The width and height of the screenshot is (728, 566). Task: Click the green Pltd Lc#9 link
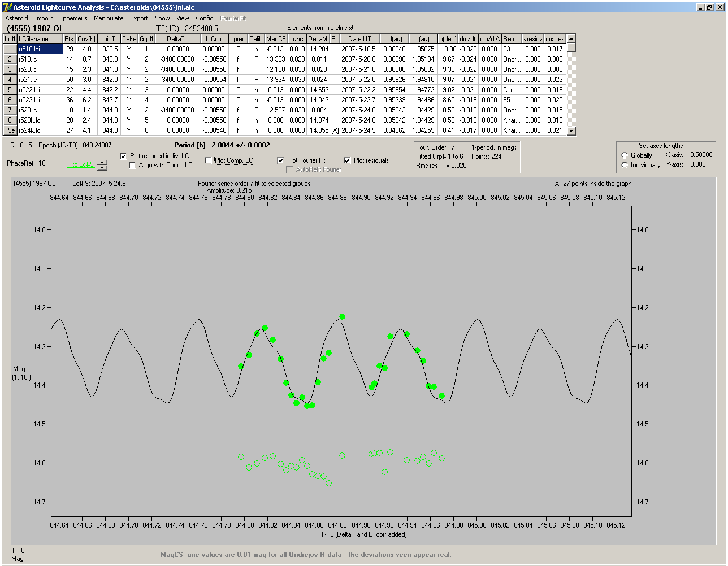(x=81, y=164)
